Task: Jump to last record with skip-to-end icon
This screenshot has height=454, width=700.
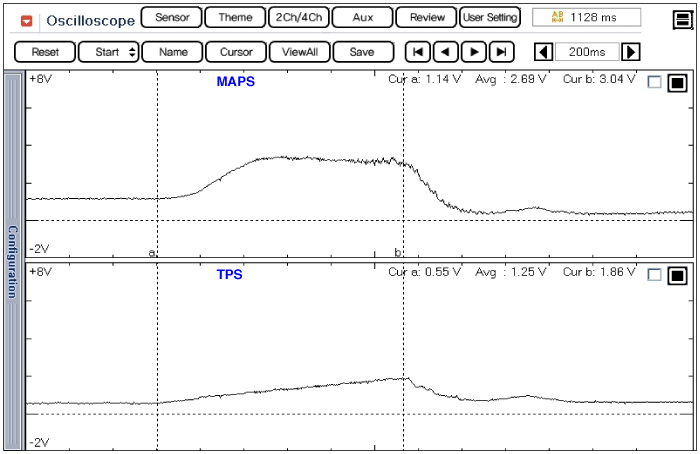Action: pyautogui.click(x=502, y=52)
